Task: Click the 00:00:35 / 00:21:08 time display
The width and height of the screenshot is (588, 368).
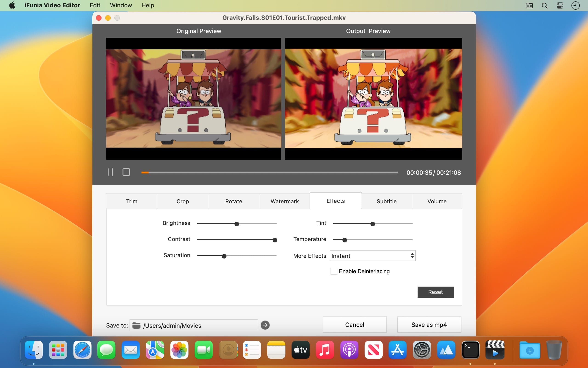Action: [433, 172]
